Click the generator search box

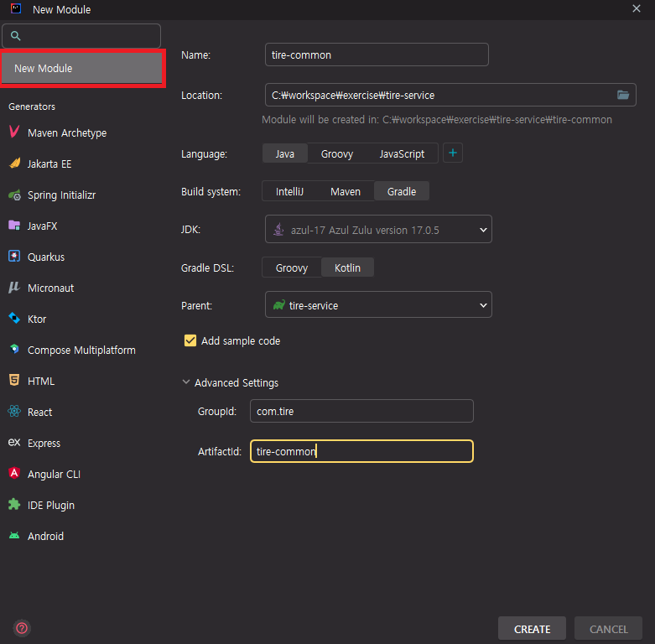coord(81,36)
